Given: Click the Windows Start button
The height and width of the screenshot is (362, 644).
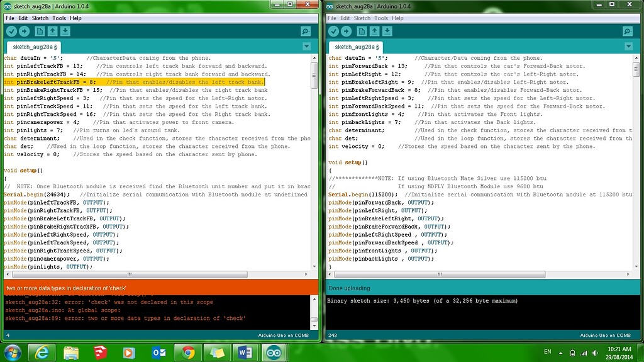Looking at the screenshot, I should (x=13, y=352).
